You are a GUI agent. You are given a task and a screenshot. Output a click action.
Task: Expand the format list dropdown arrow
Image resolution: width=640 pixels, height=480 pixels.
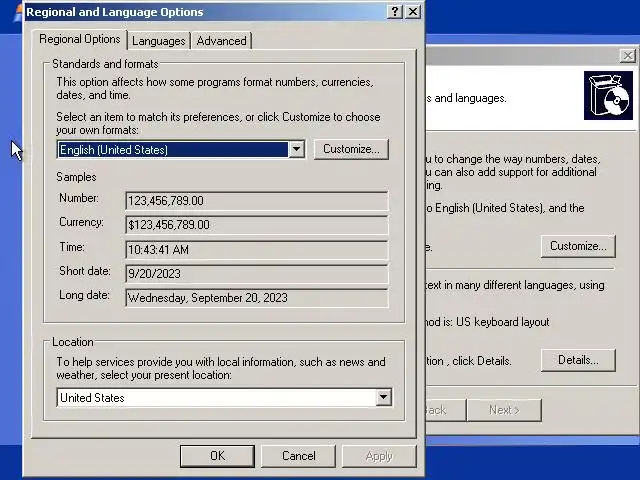click(x=296, y=149)
